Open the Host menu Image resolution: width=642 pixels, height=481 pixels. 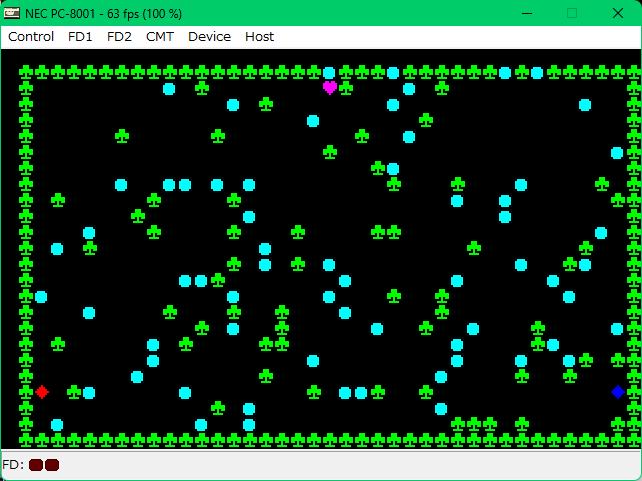259,37
